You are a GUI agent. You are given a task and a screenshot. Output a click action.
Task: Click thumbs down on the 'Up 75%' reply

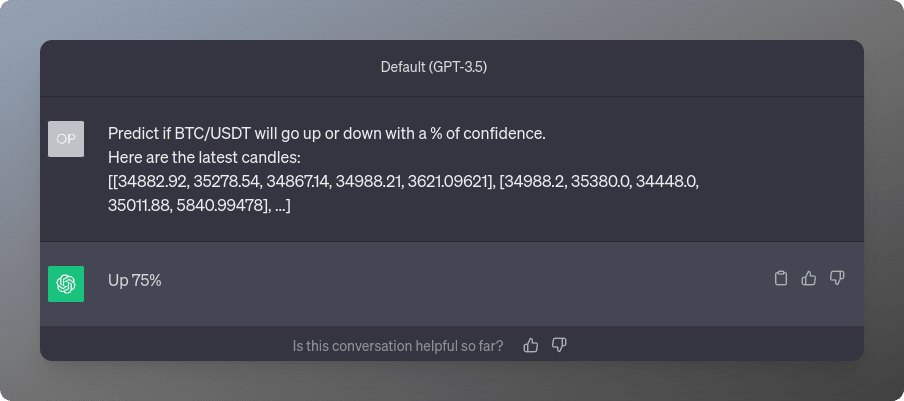tap(837, 278)
